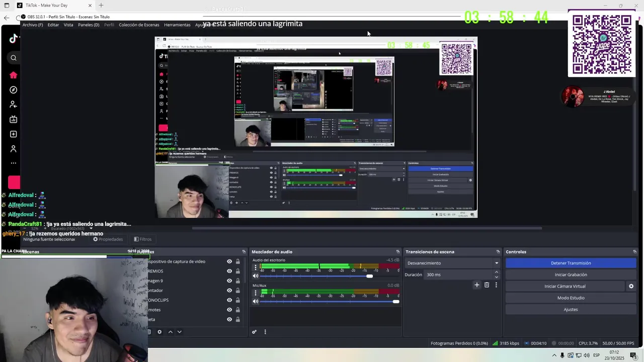Open virtual camera settings gear

coord(631,286)
